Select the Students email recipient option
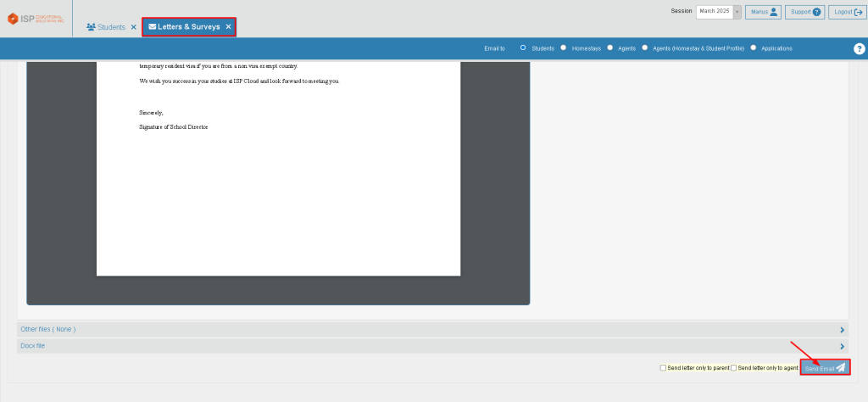868x402 pixels. pyautogui.click(x=524, y=48)
